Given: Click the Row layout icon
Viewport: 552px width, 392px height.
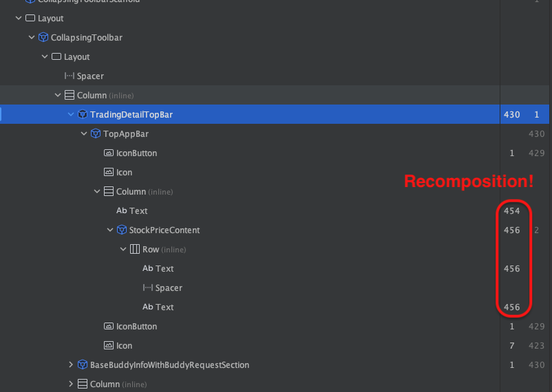Looking at the screenshot, I should point(134,249).
